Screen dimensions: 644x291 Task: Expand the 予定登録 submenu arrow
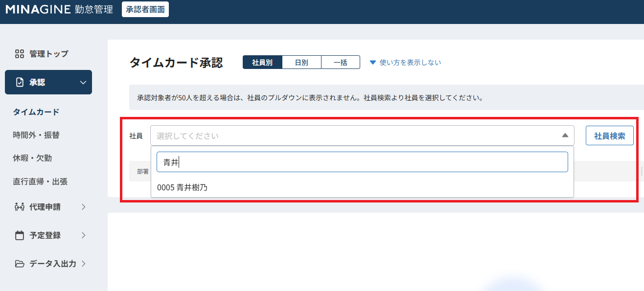[x=83, y=235]
